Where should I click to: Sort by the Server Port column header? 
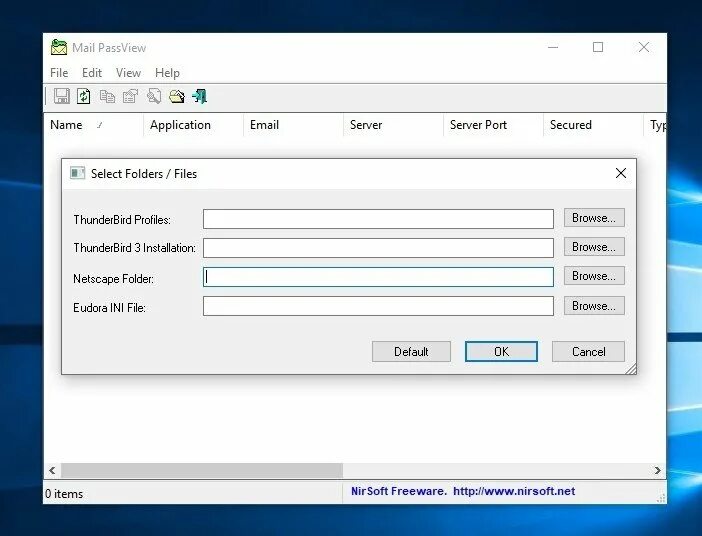point(493,125)
